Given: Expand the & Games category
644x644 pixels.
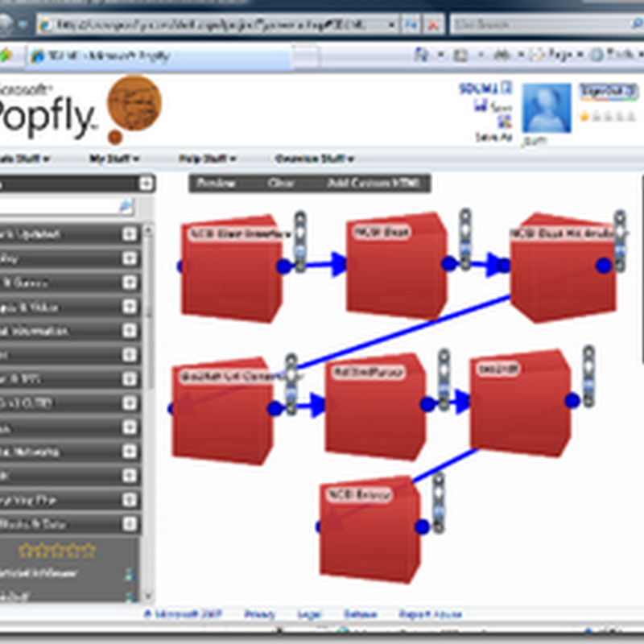Looking at the screenshot, I should 130,283.
